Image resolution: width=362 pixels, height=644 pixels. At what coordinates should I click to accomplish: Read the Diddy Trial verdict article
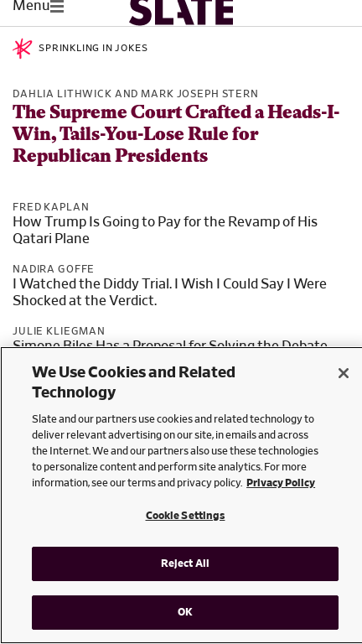click(x=169, y=292)
